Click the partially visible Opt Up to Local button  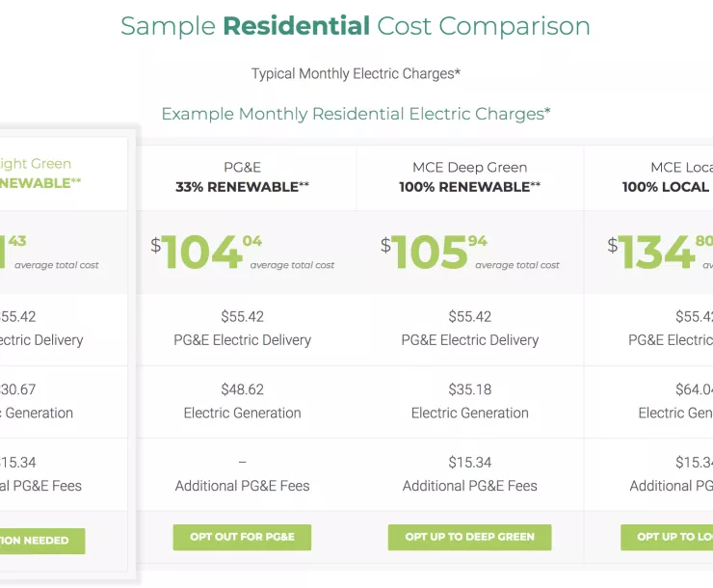pos(667,537)
